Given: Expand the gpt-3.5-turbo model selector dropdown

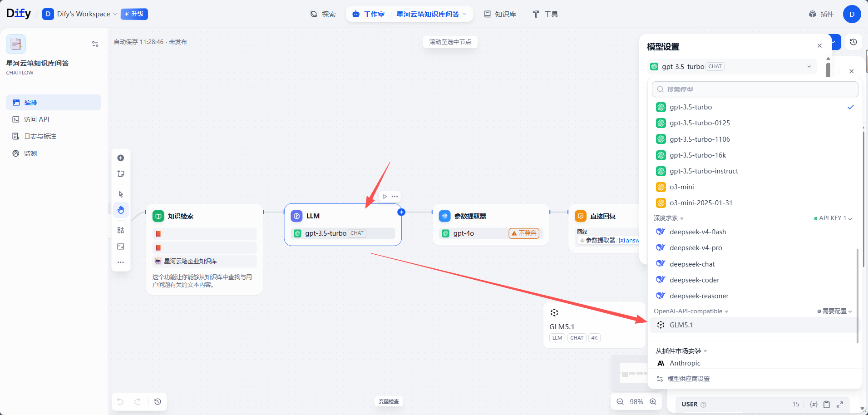Looking at the screenshot, I should pyautogui.click(x=731, y=66).
